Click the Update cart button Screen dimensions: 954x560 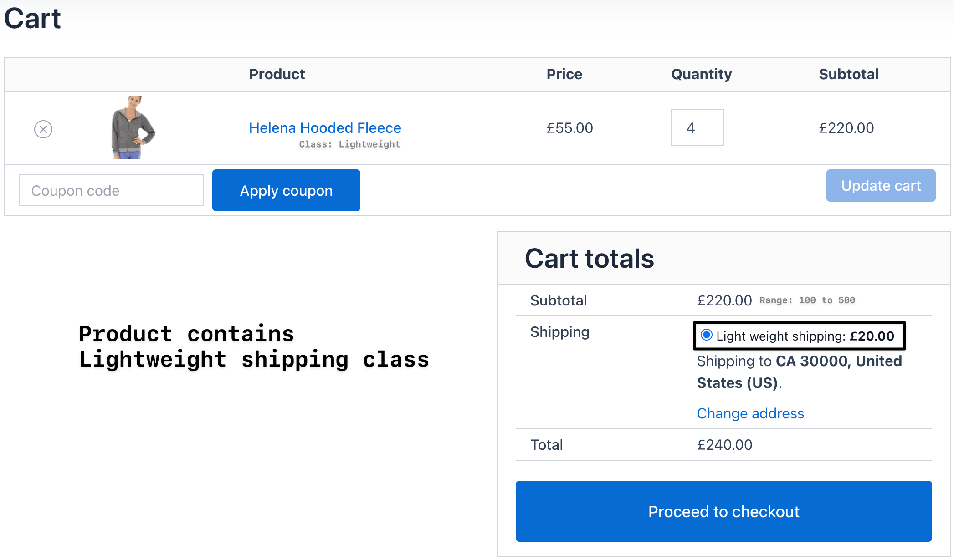[881, 186]
